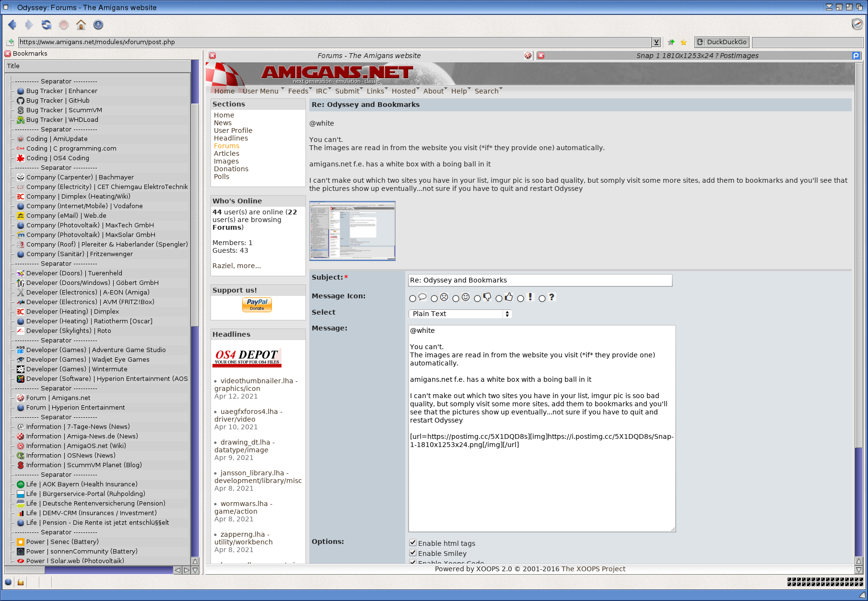Go back with the blue back arrow

pyautogui.click(x=12, y=24)
